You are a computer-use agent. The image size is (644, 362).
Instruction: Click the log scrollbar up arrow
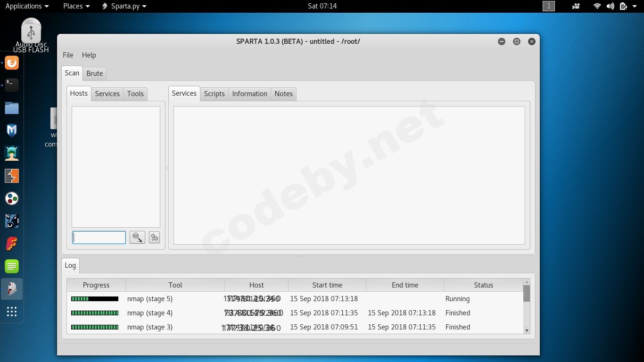pos(527,282)
